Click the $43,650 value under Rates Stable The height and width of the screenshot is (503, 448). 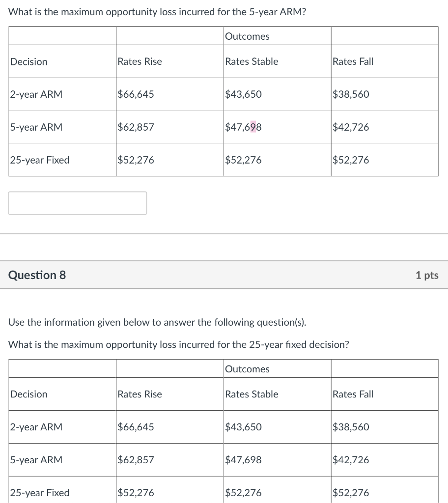pos(243,94)
